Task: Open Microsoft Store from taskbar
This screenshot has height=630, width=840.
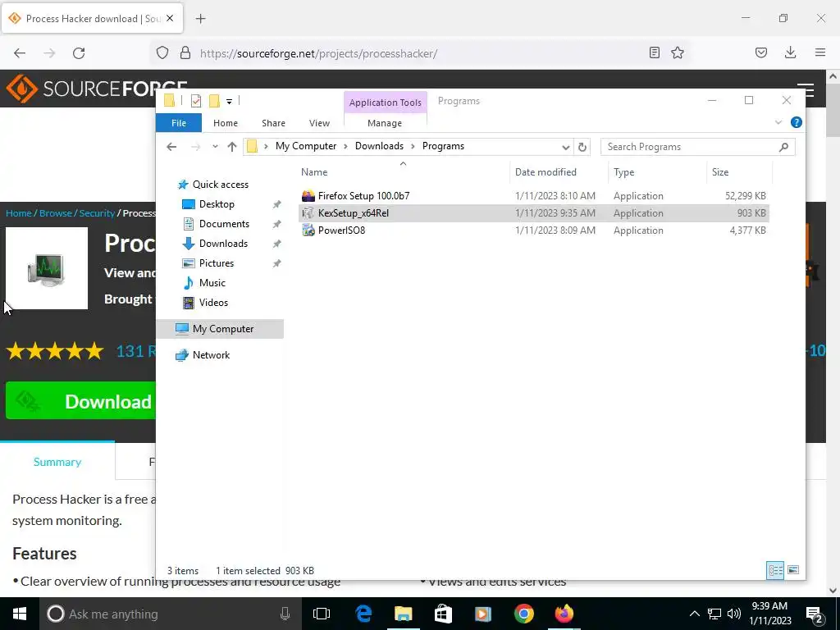Action: 443,614
